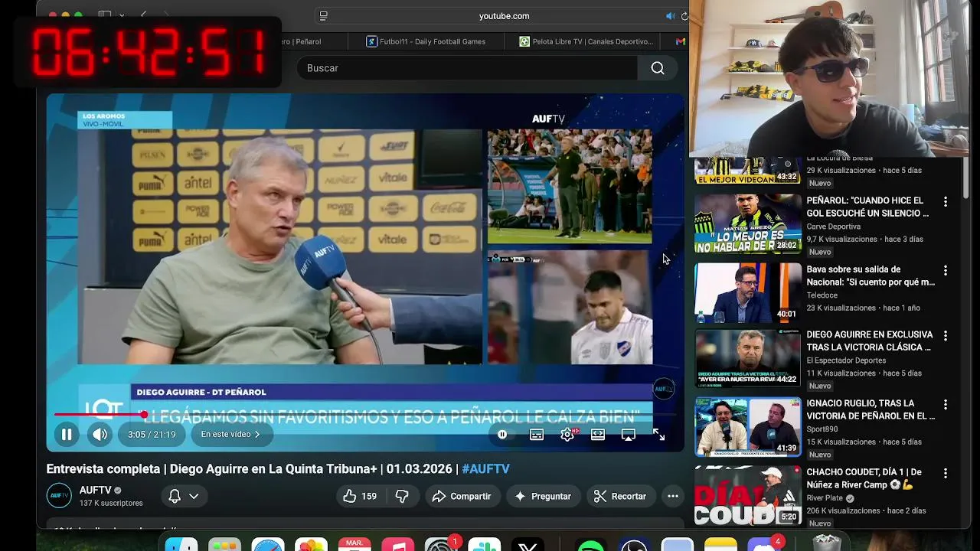Enter full screen mode

point(658,435)
